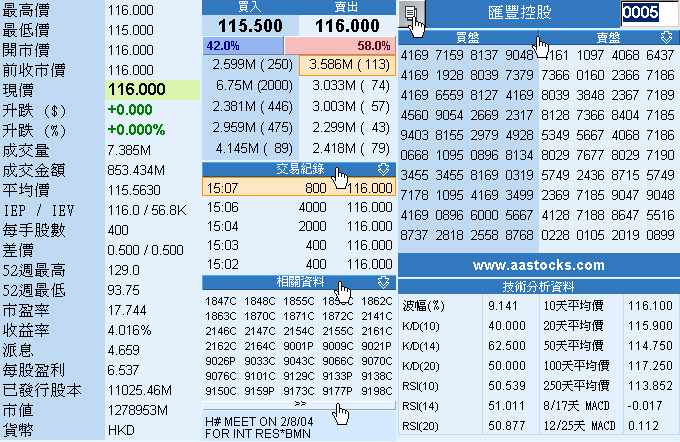Viewport: 680px width, 442px height.
Task: Open related warrant 2155C
Action: click(337, 331)
